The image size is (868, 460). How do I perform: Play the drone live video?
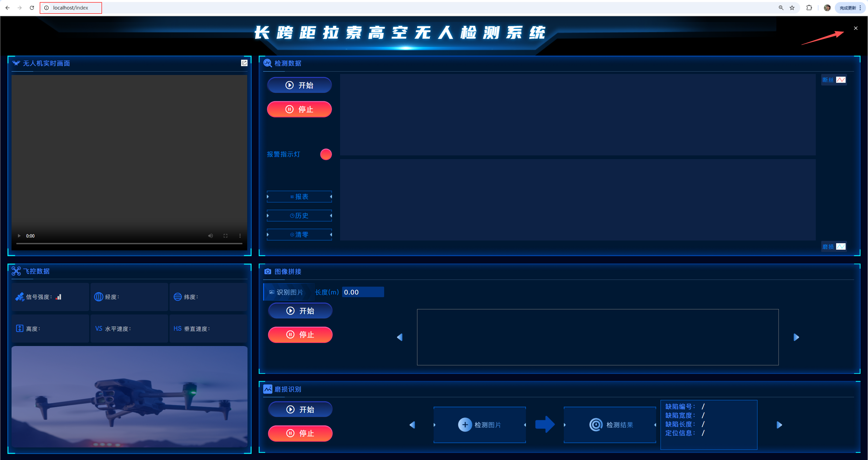click(x=19, y=236)
